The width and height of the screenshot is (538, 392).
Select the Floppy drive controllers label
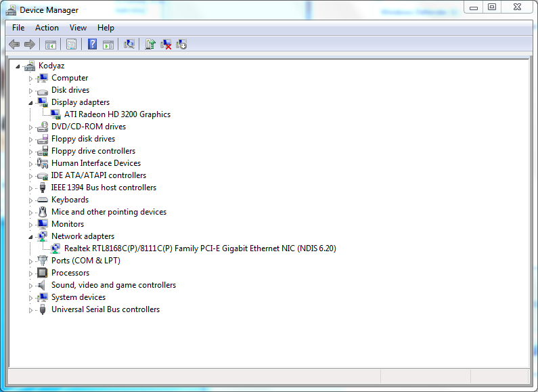click(x=93, y=151)
